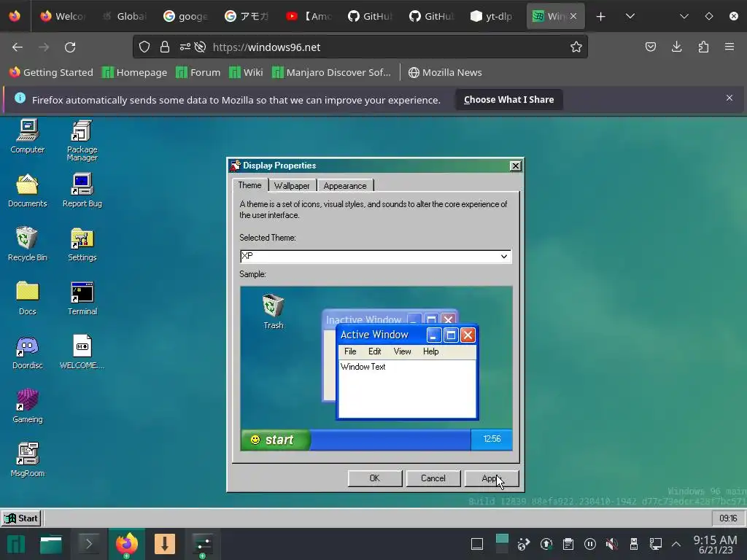Open the Computer desktop icon
Viewport: 747px width, 560px height.
point(28,136)
